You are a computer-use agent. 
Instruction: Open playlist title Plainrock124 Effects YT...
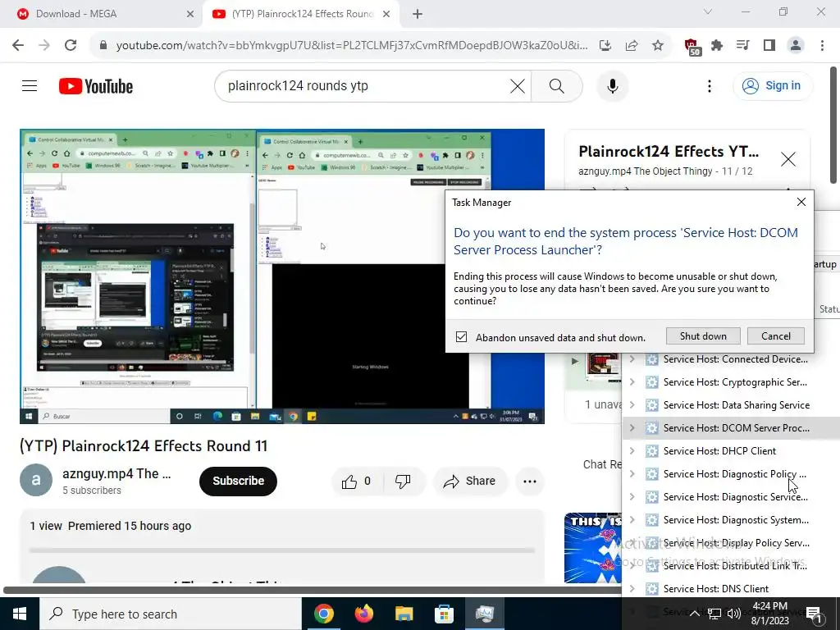tap(669, 152)
